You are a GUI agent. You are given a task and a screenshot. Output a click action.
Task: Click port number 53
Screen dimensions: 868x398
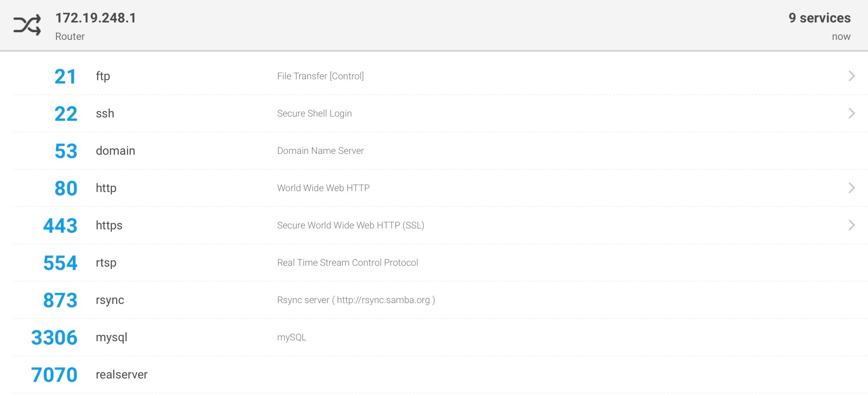(x=66, y=151)
